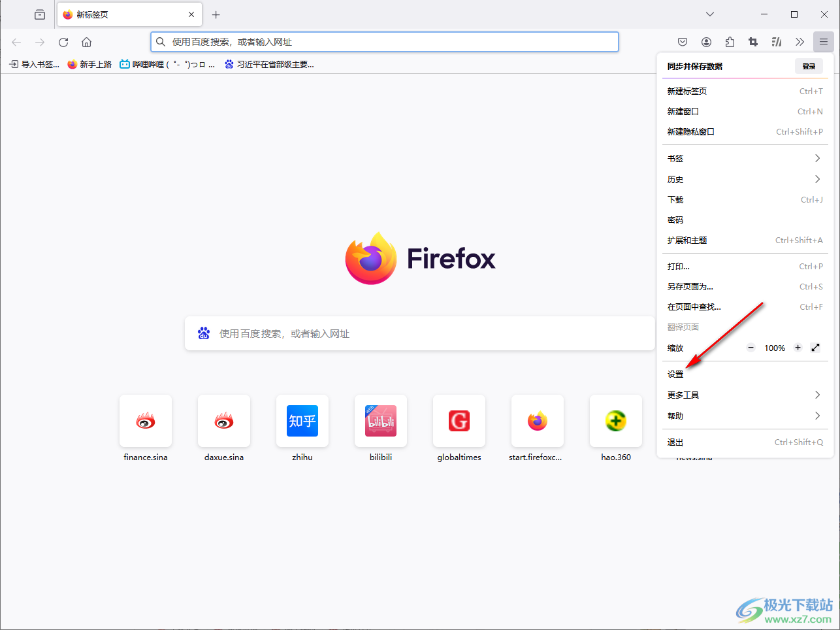Open the library sidebar icon
The width and height of the screenshot is (840, 630).
click(x=777, y=42)
